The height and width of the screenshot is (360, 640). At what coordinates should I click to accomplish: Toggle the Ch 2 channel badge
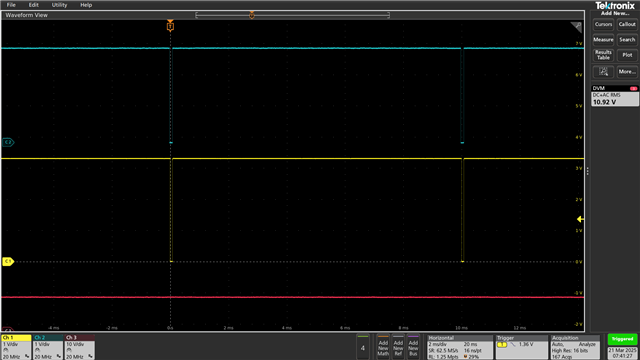48,347
